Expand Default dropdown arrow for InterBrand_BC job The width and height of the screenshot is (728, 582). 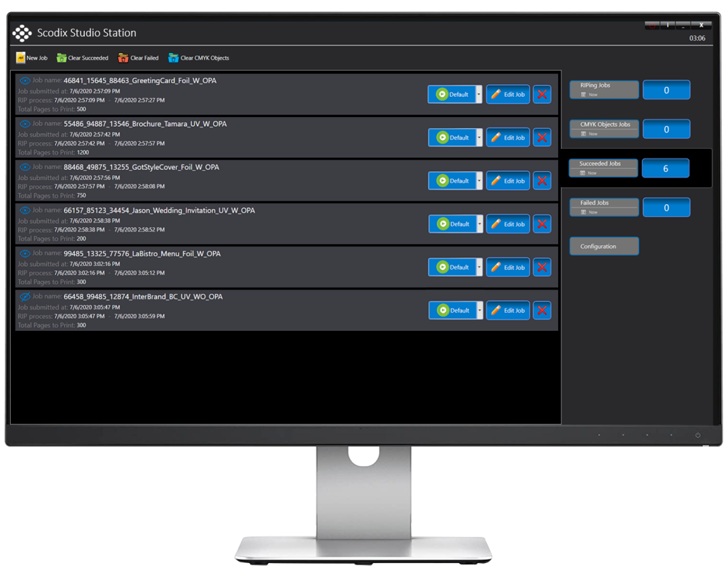[x=479, y=311]
